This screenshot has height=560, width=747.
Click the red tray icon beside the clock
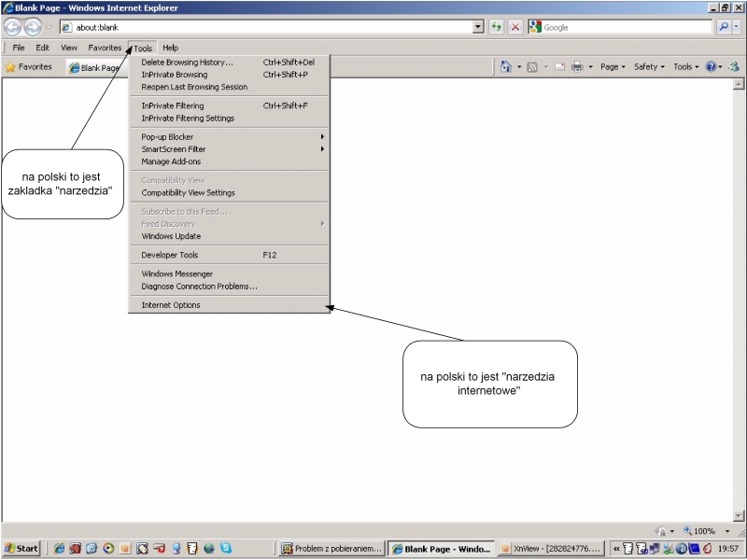point(708,549)
